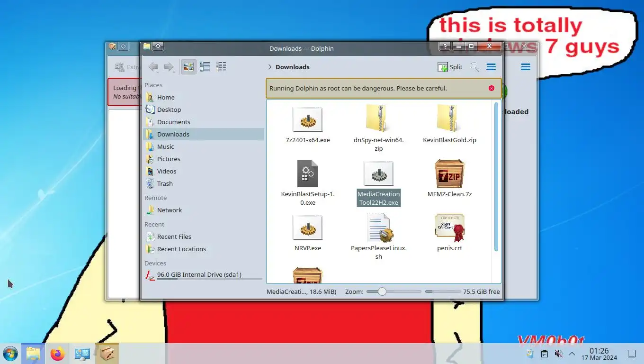Open Music in Places panel

(x=204, y=146)
